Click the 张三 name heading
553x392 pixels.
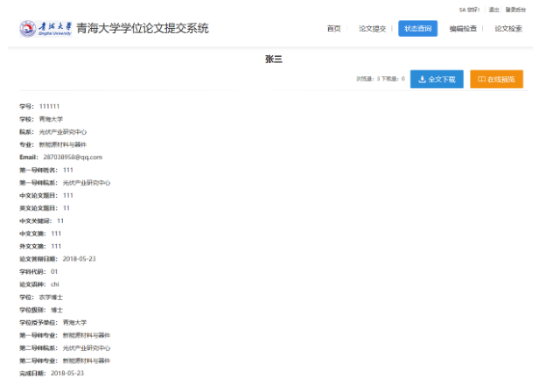pyautogui.click(x=274, y=59)
